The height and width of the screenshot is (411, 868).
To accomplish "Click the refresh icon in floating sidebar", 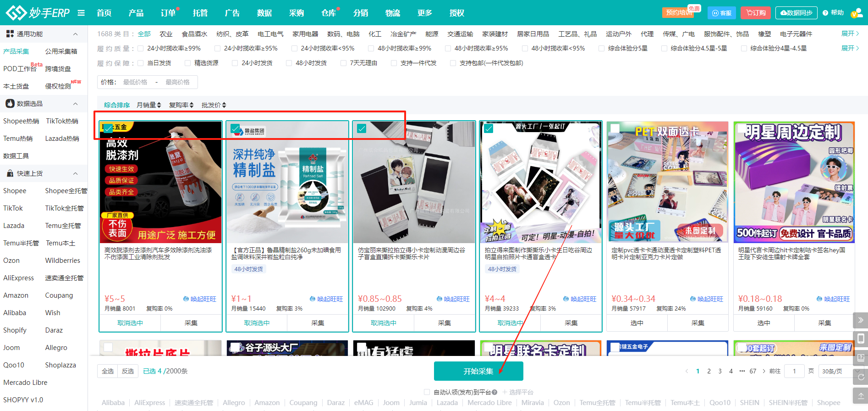I will point(860,377).
